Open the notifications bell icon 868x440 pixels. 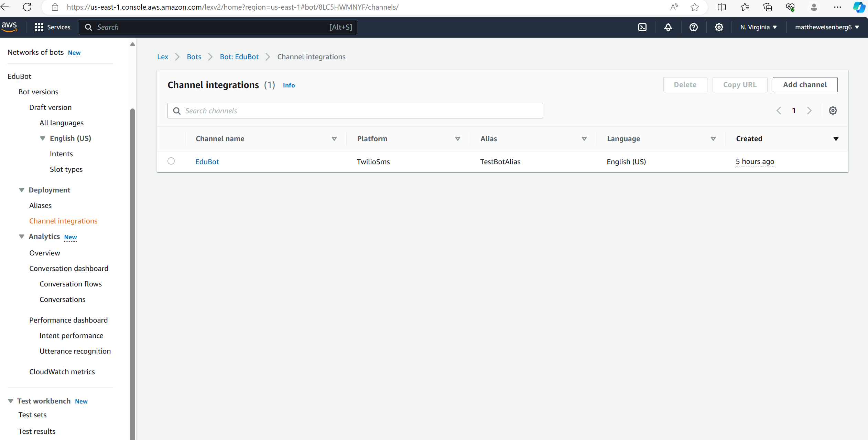pyautogui.click(x=668, y=27)
